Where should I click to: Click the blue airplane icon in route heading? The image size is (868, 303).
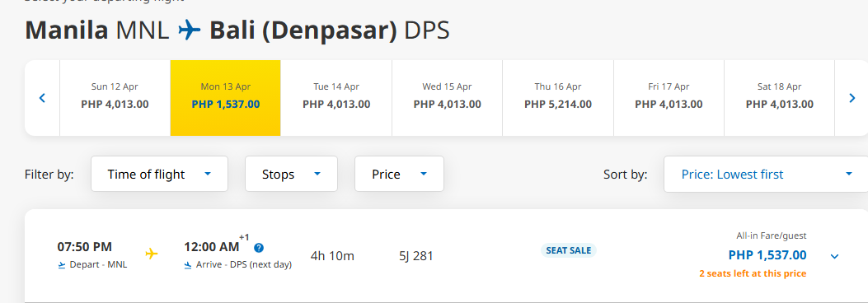pyautogui.click(x=190, y=30)
